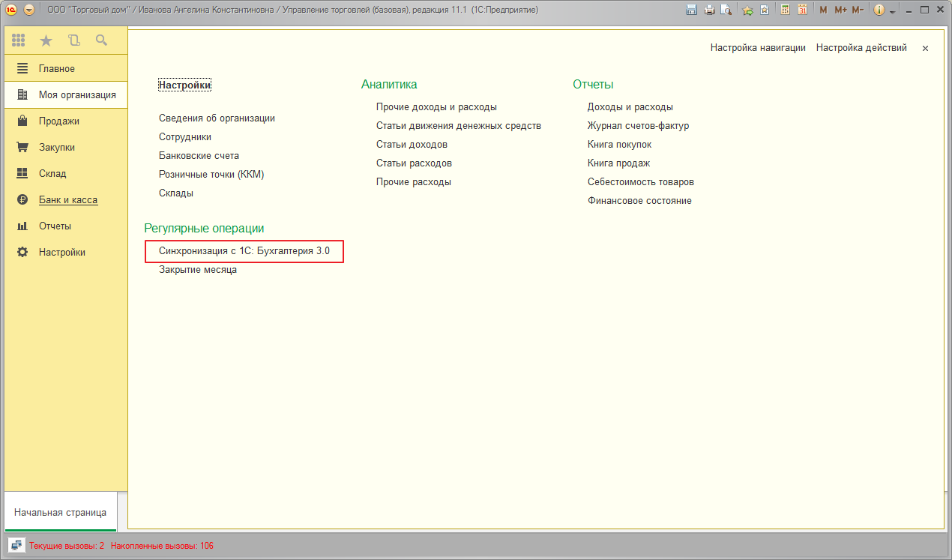Open Закрытие месяца
Viewport: 952px width, 560px height.
coord(198,270)
